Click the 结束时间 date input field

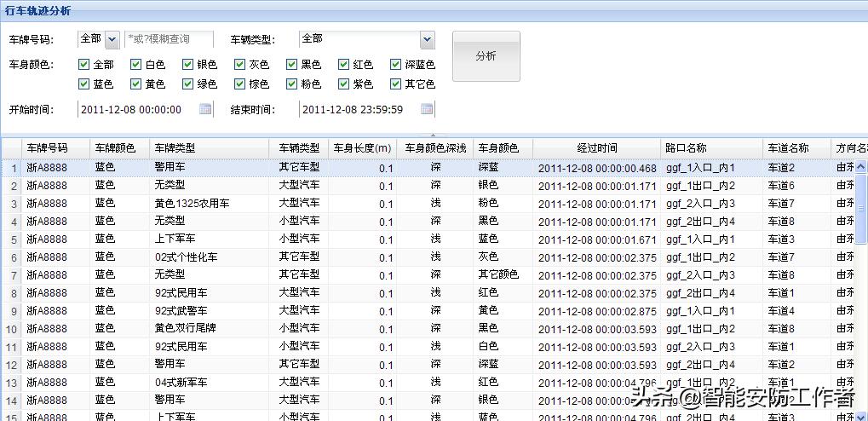pos(360,109)
